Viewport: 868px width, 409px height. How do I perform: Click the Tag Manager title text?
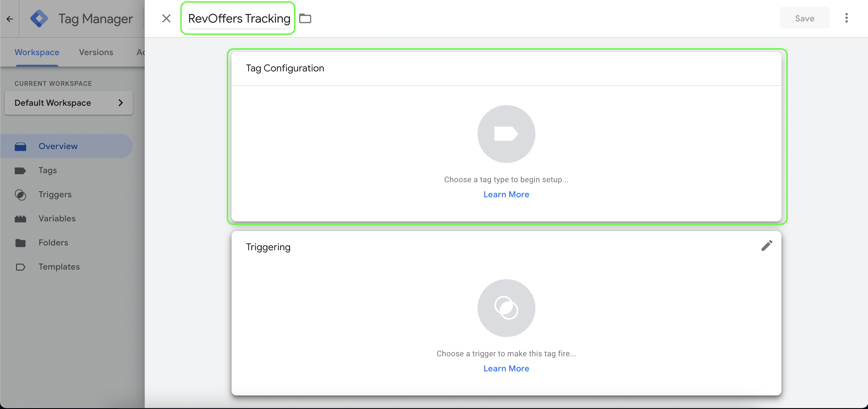tap(96, 19)
